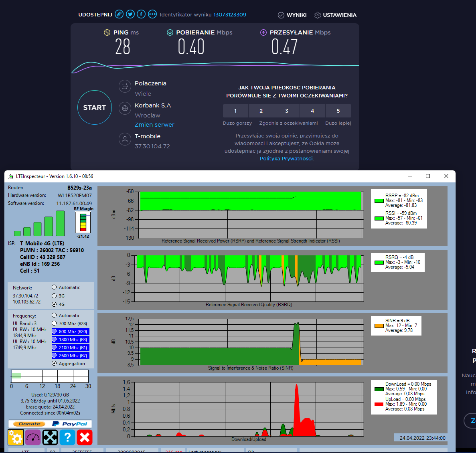This screenshot has width=476, height=453.
Task: Click the LTEInspecteur title bar app icon
Action: pos(11,176)
